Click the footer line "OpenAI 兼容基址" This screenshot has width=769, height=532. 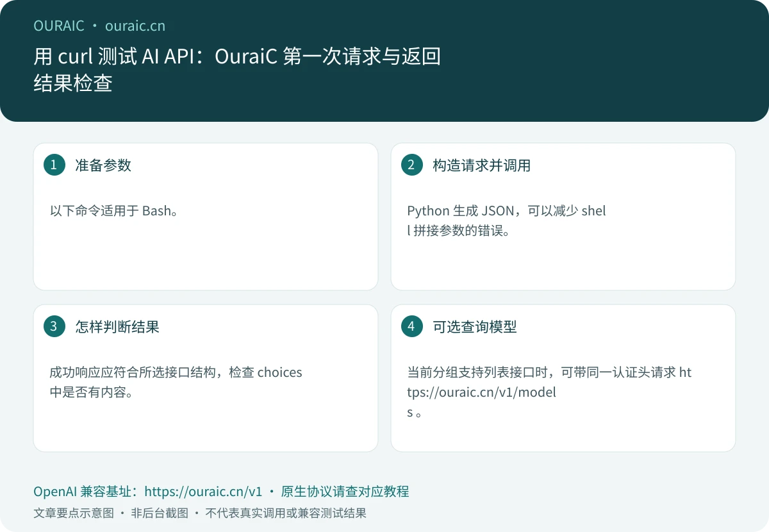click(221, 492)
